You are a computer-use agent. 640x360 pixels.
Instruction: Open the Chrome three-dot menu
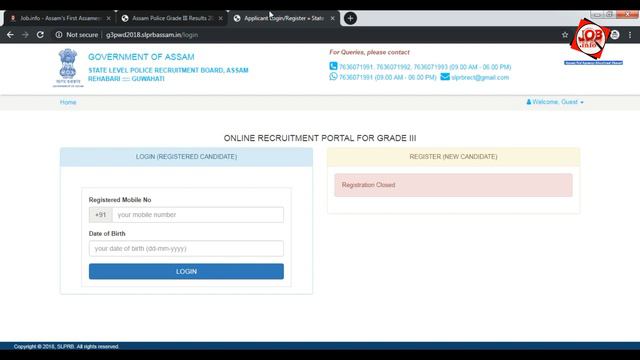(630, 35)
